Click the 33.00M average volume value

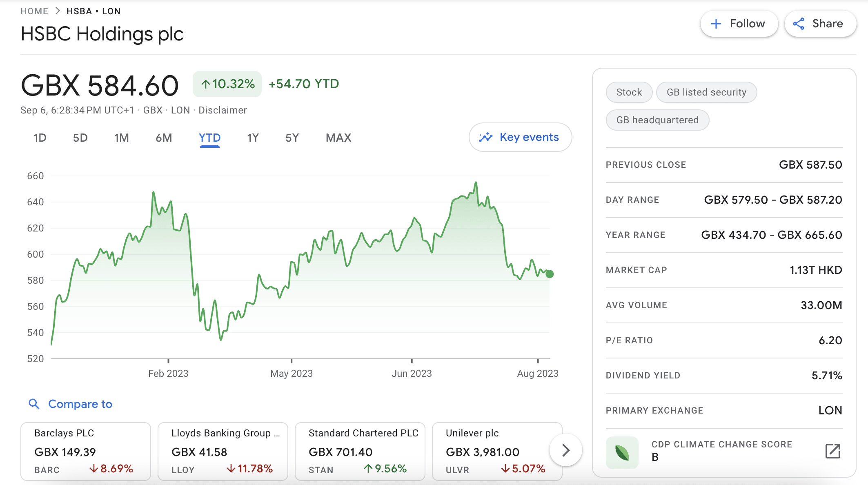click(x=821, y=305)
